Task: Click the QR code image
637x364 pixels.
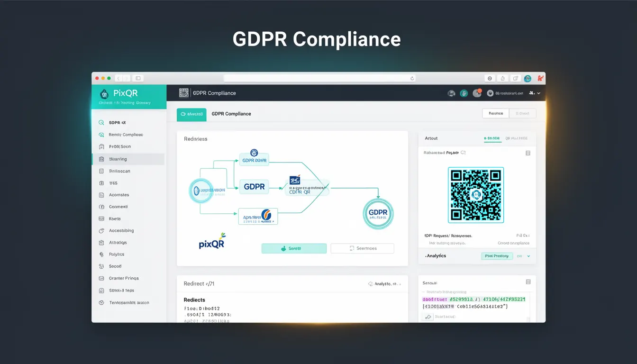Action: coord(476,195)
